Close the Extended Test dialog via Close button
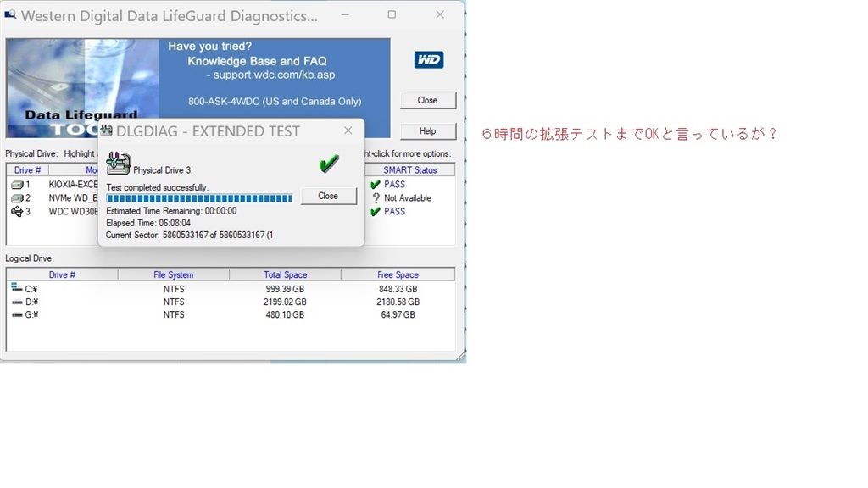The height and width of the screenshot is (488, 868). click(328, 196)
